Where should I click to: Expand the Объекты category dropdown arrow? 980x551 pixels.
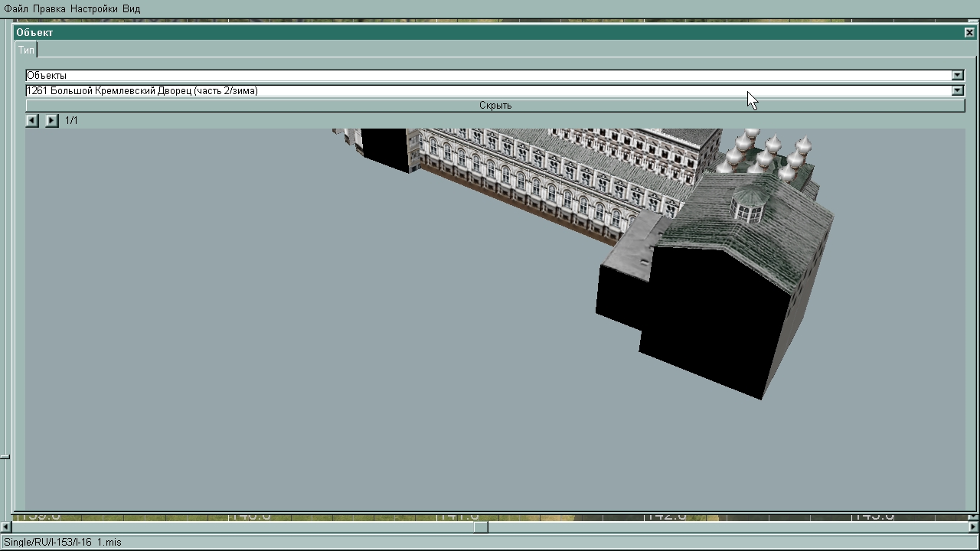[x=957, y=75]
